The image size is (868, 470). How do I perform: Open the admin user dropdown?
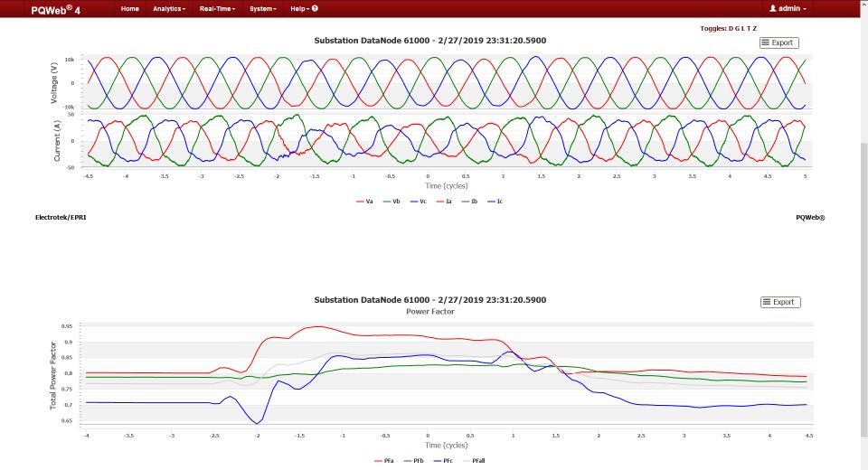(788, 9)
